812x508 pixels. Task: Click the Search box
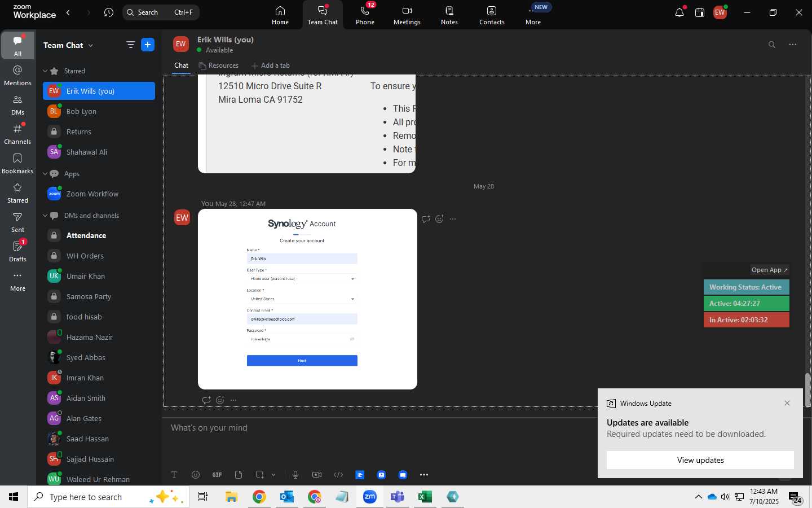[161, 12]
